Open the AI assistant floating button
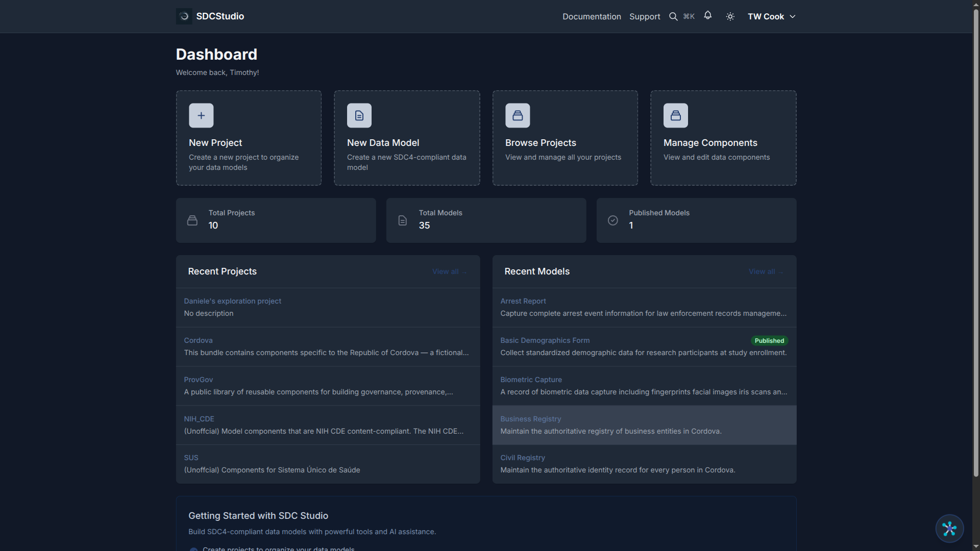Viewport: 980px width, 551px height. click(x=949, y=529)
